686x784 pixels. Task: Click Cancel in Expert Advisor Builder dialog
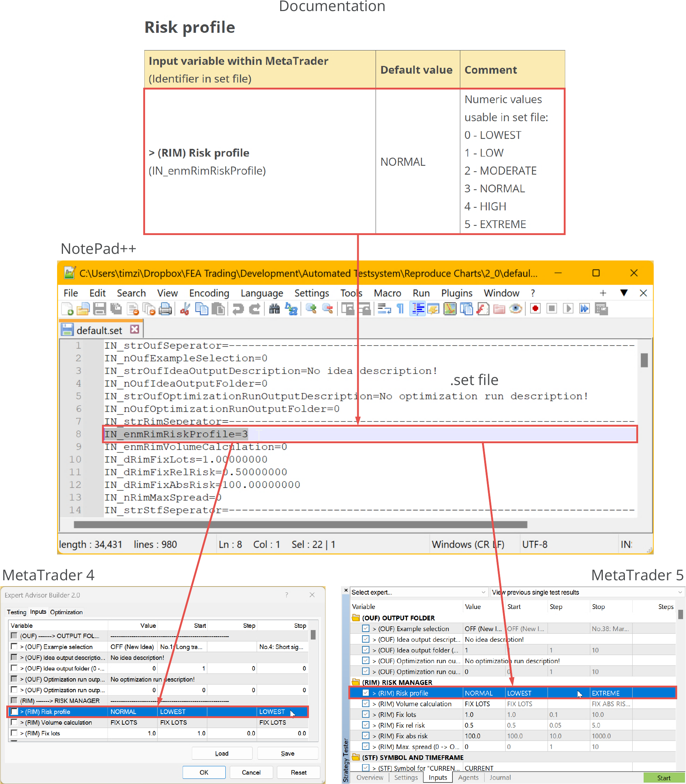point(251,773)
